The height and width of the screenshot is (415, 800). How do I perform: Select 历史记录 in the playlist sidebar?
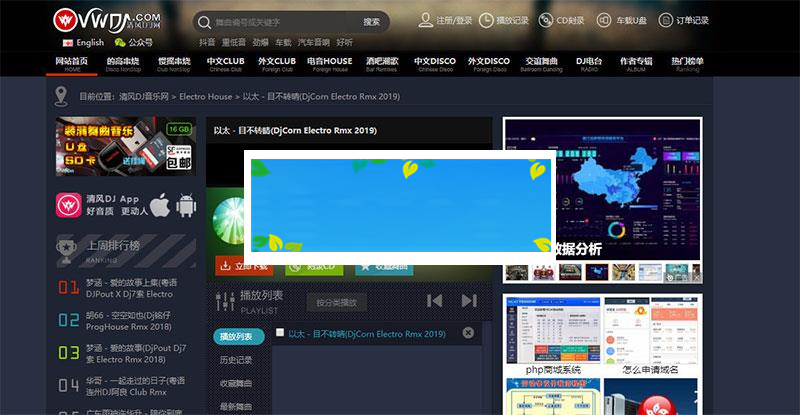[x=236, y=359]
